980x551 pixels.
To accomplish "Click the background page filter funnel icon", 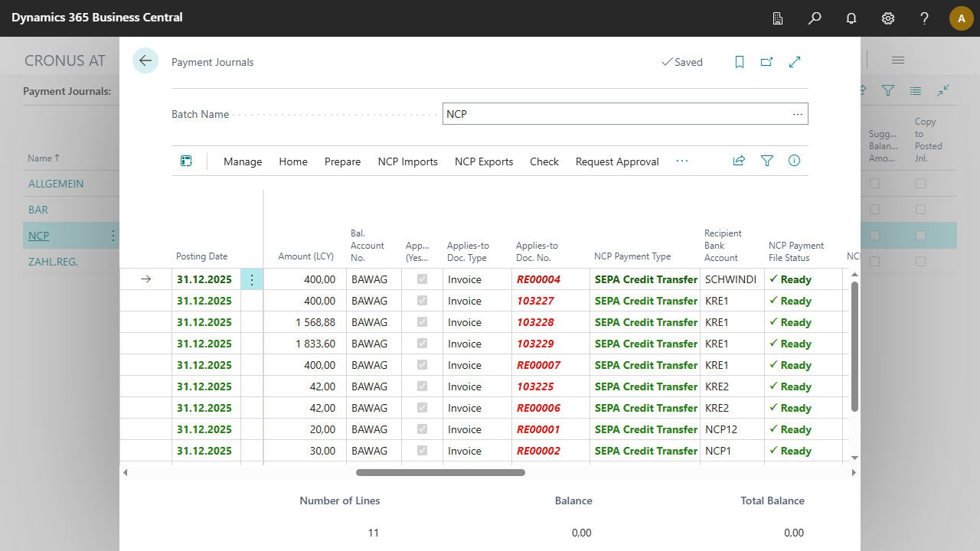I will (888, 90).
